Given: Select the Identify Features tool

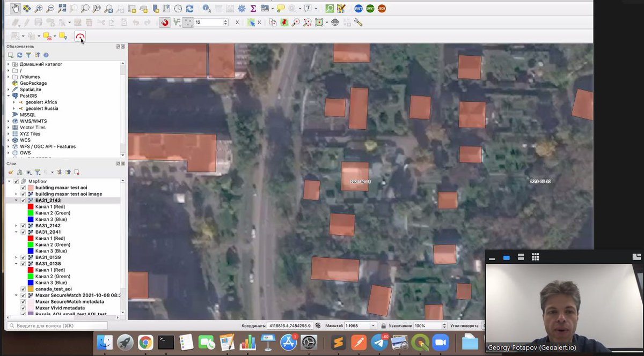Looking at the screenshot, I should pos(207,9).
